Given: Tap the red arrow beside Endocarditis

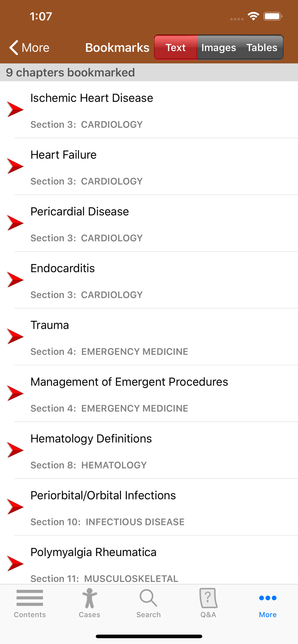Looking at the screenshot, I should (x=15, y=280).
